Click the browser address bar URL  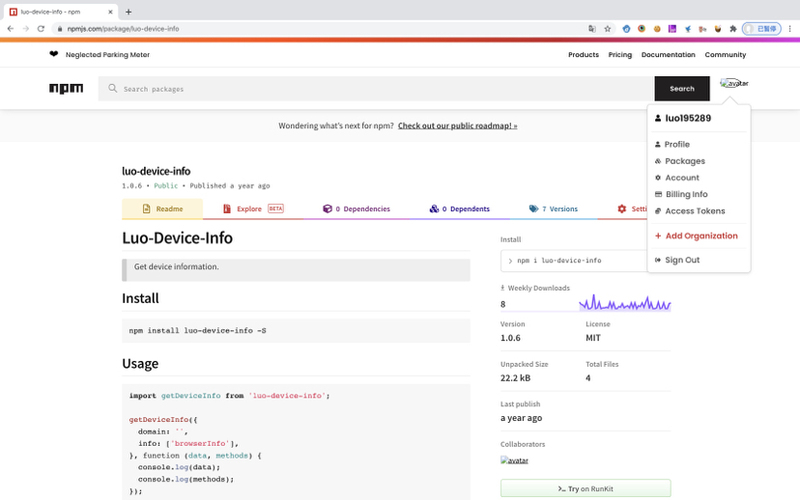123,29
